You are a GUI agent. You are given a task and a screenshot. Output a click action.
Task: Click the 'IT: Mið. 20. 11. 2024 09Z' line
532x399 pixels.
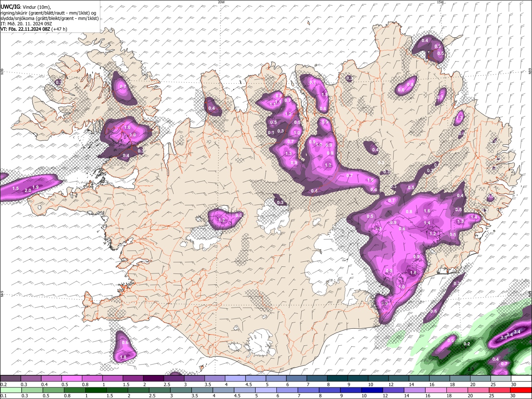[26, 24]
